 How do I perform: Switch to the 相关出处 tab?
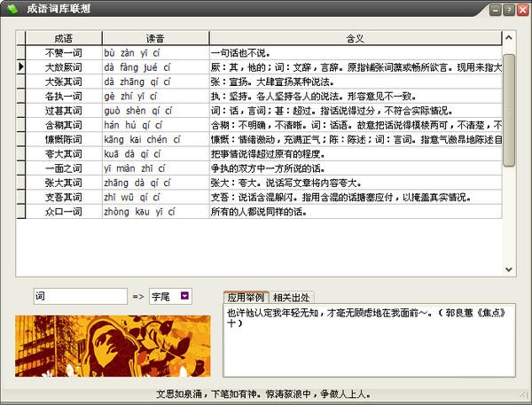[x=292, y=297]
